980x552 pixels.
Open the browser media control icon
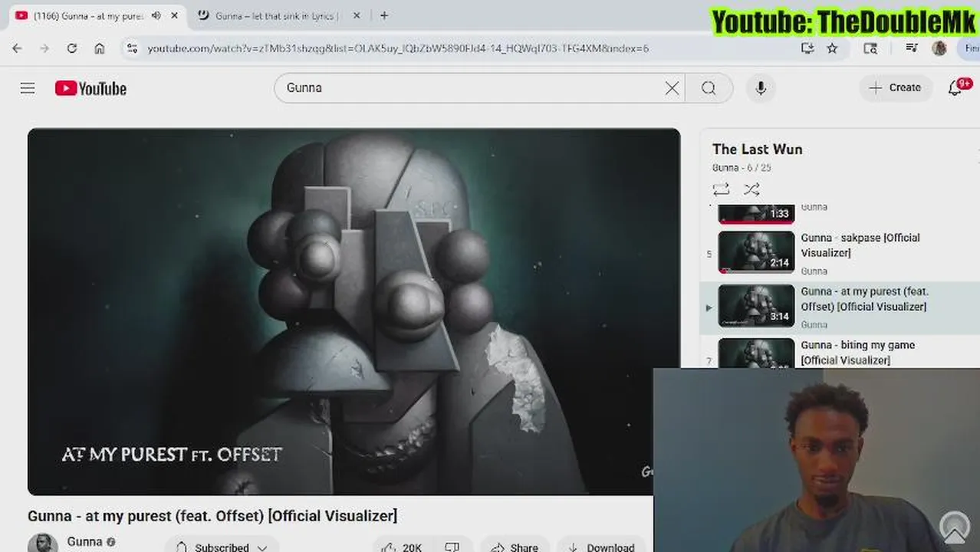(x=912, y=48)
